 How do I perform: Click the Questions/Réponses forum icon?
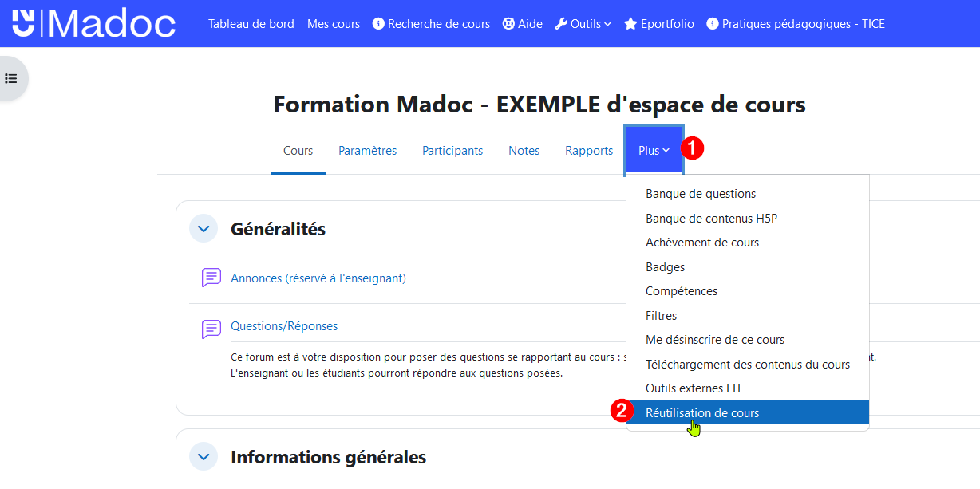[211, 327]
